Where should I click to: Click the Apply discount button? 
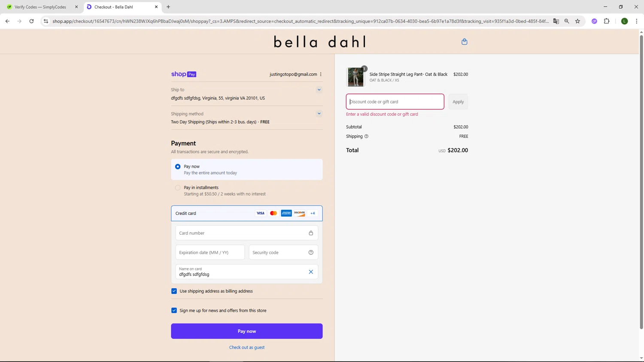pos(458,102)
